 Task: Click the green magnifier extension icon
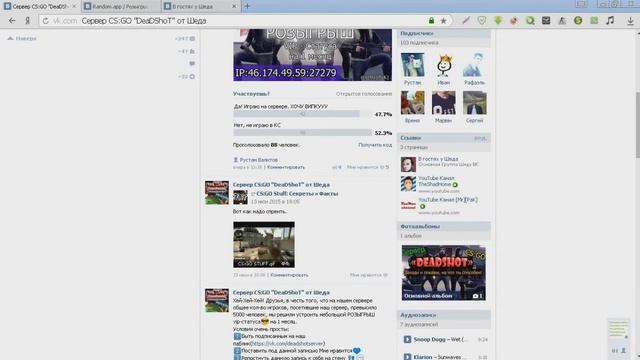(530, 20)
